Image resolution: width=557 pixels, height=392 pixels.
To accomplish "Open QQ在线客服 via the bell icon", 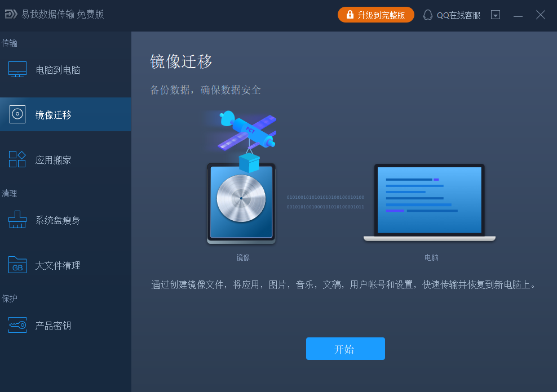I will [428, 15].
